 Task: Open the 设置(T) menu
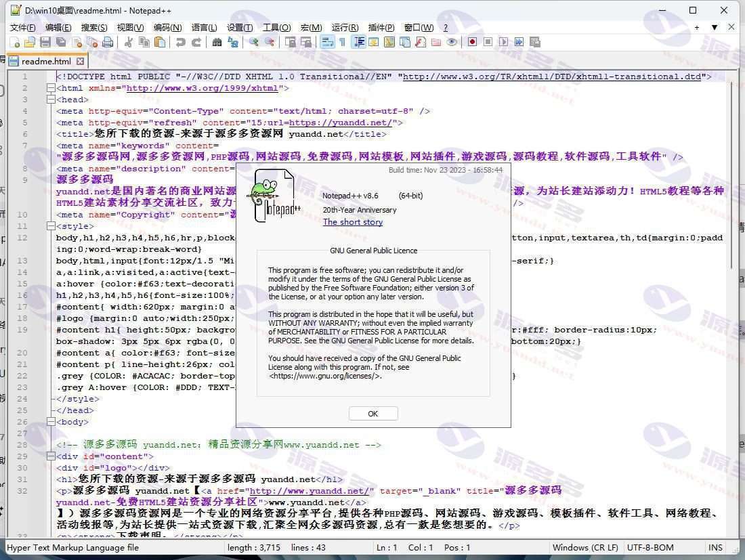pos(240,28)
